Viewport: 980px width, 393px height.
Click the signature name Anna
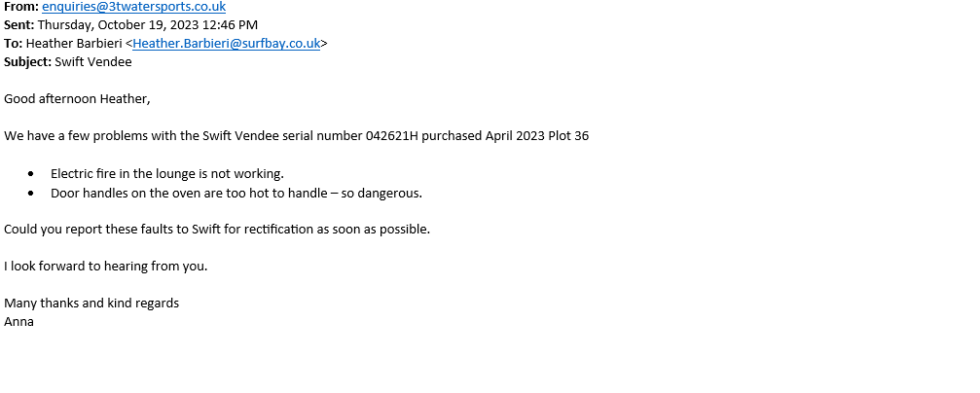(18, 321)
